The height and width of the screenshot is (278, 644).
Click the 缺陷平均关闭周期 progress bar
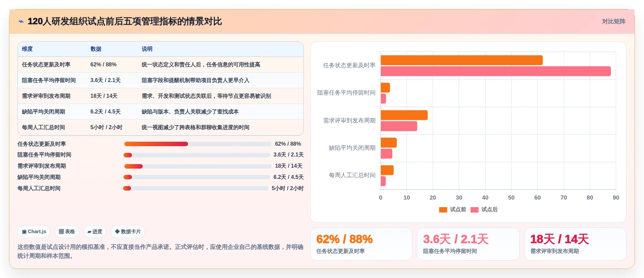tap(197, 177)
